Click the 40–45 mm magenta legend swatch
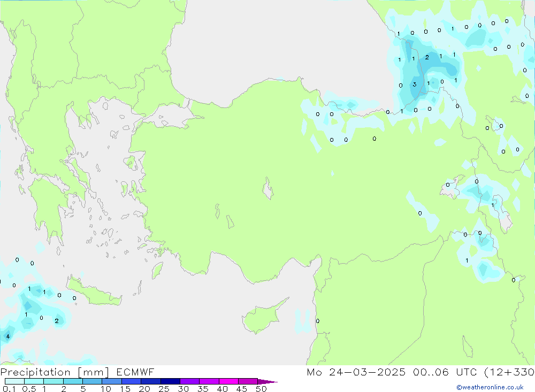The image size is (535, 392). click(x=228, y=381)
